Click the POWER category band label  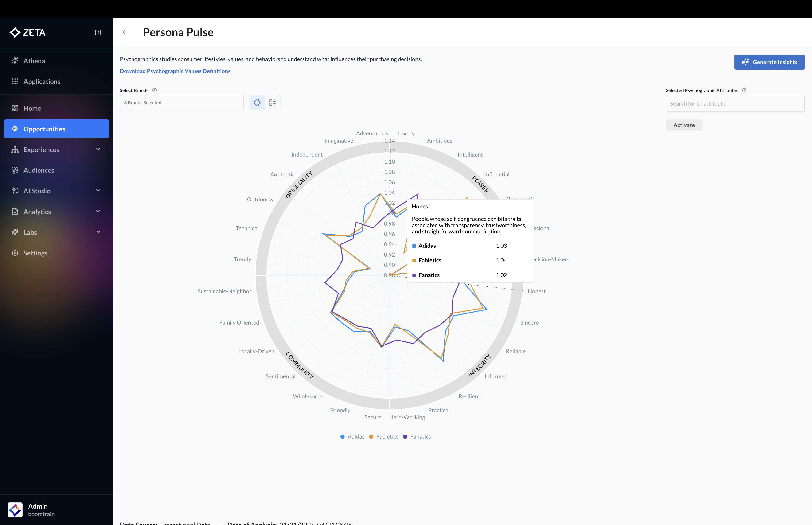(480, 184)
